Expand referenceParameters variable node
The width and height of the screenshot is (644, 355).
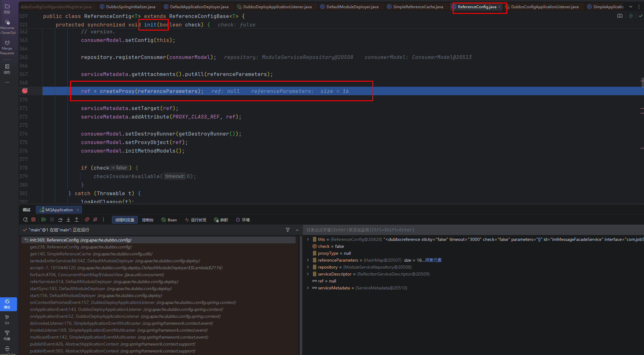click(308, 260)
